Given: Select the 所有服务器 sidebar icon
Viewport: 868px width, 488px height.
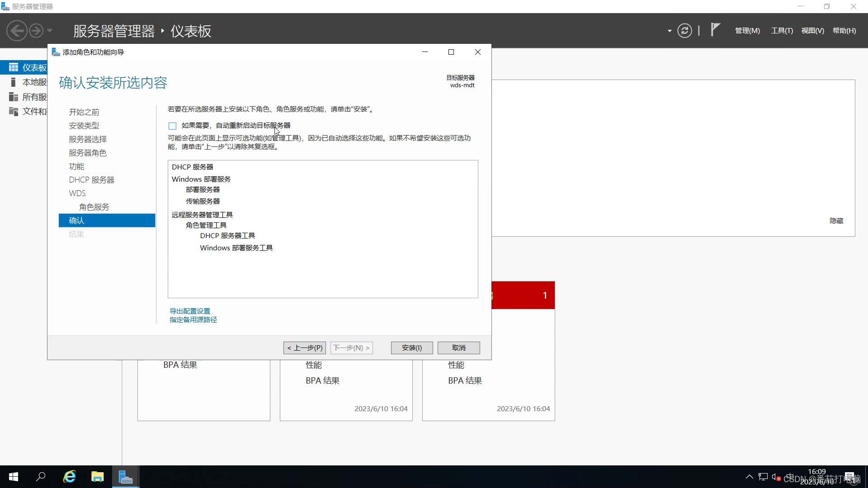Looking at the screenshot, I should (14, 97).
